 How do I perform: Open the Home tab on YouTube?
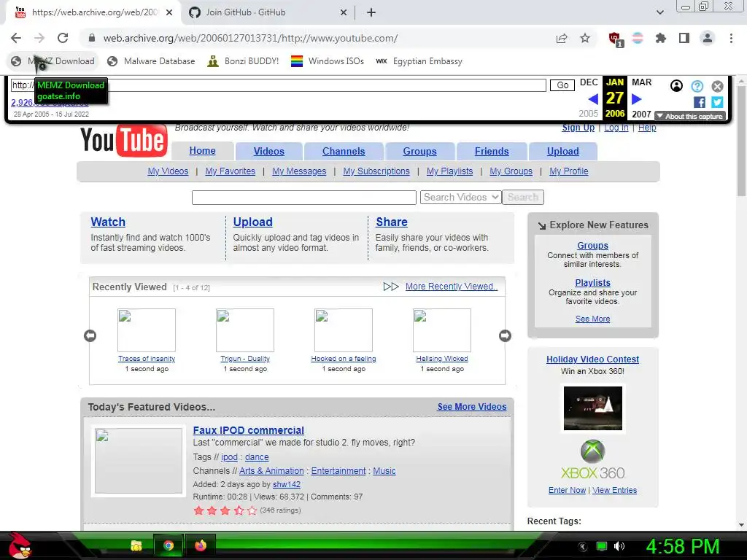pos(203,151)
